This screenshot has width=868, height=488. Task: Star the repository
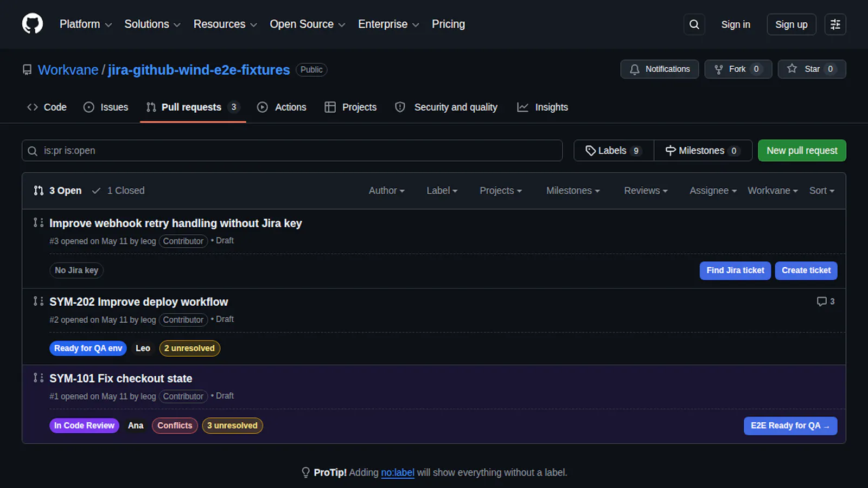(812, 69)
